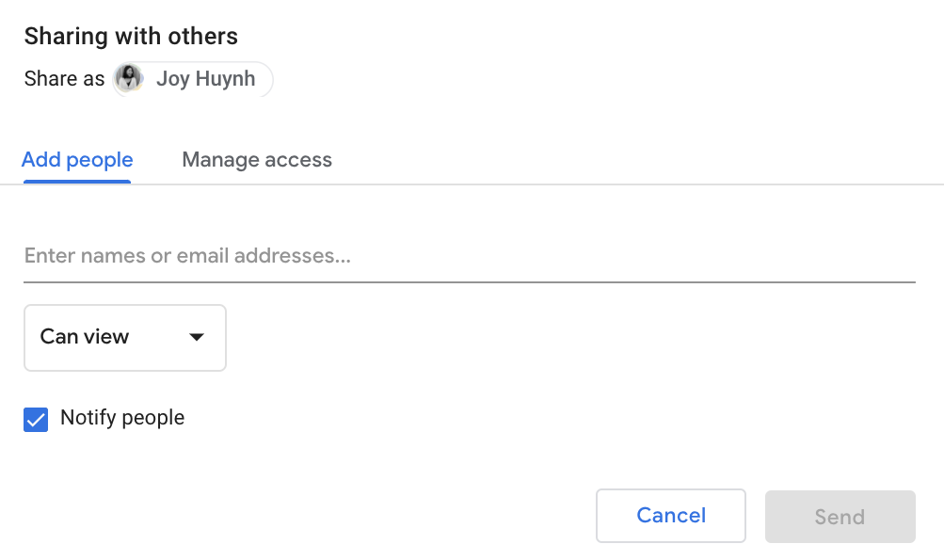This screenshot has height=560, width=944.
Task: Click the word Cancel in blue text
Action: tap(671, 516)
